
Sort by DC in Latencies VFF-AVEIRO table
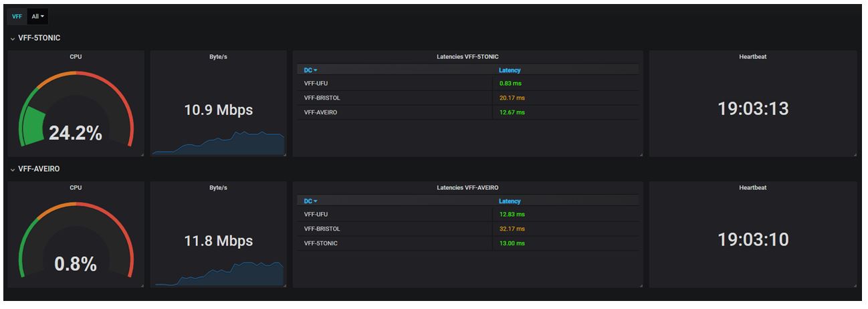click(x=310, y=201)
